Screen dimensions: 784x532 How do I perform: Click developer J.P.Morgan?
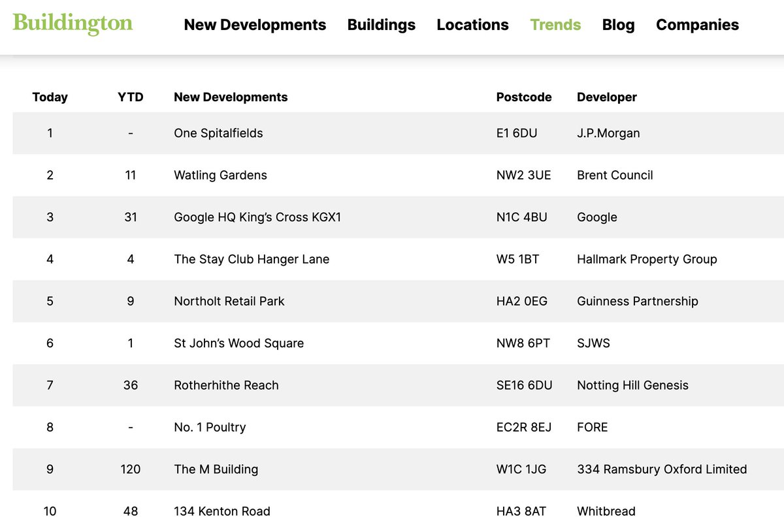click(x=608, y=133)
